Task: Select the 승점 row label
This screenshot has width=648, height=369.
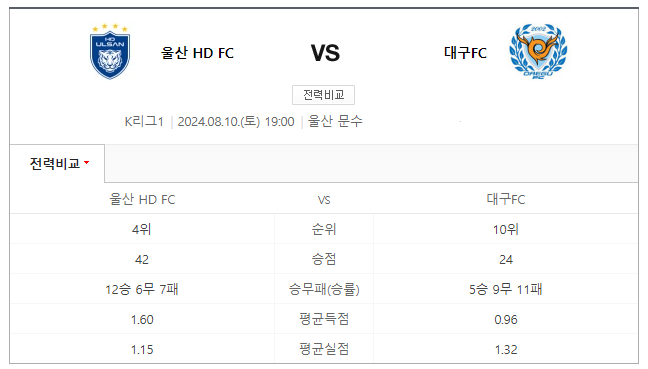Action: (x=324, y=259)
